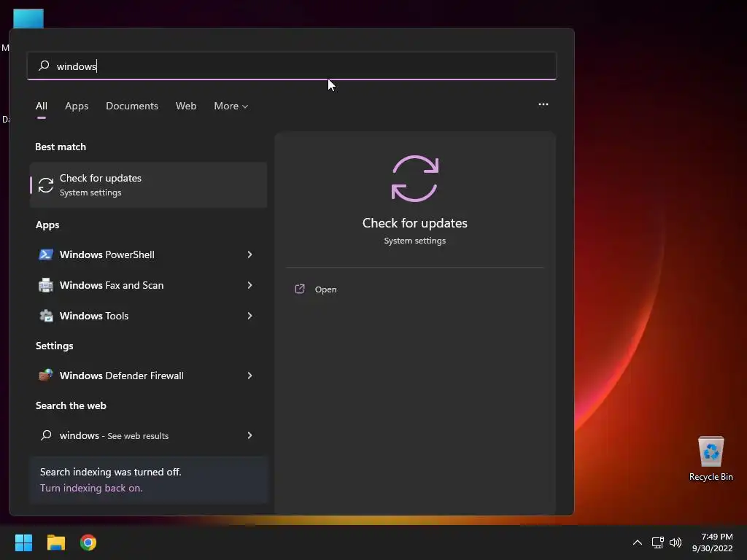Click the network status tray icon
747x560 pixels.
tap(658, 542)
